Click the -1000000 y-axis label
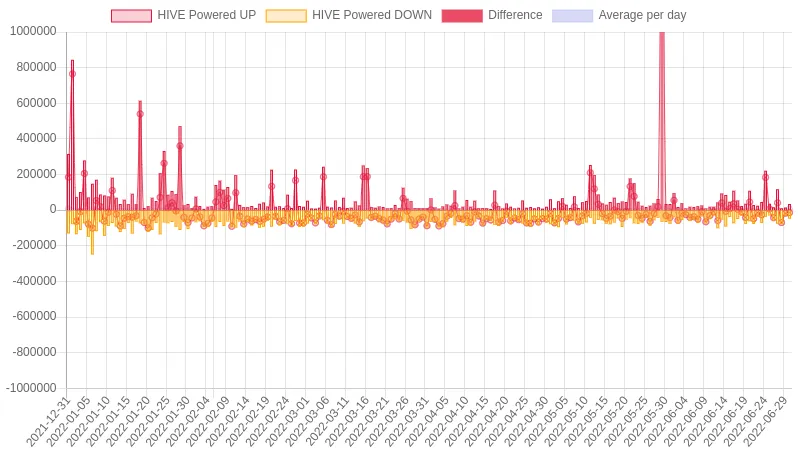The width and height of the screenshot is (798, 450). click(31, 388)
